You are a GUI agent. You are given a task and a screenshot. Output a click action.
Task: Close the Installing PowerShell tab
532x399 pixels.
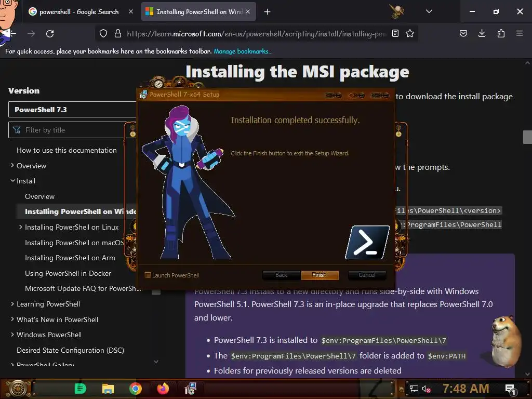(x=248, y=11)
